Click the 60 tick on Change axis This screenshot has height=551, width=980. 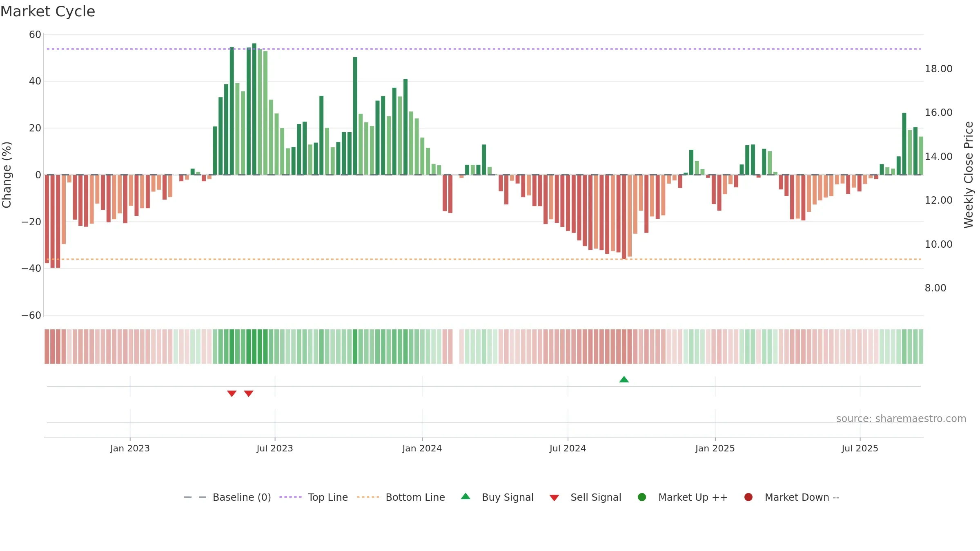(35, 35)
